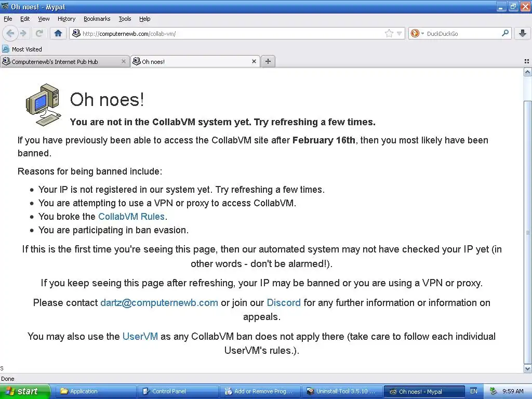Click the Forward navigation arrow

click(x=23, y=33)
